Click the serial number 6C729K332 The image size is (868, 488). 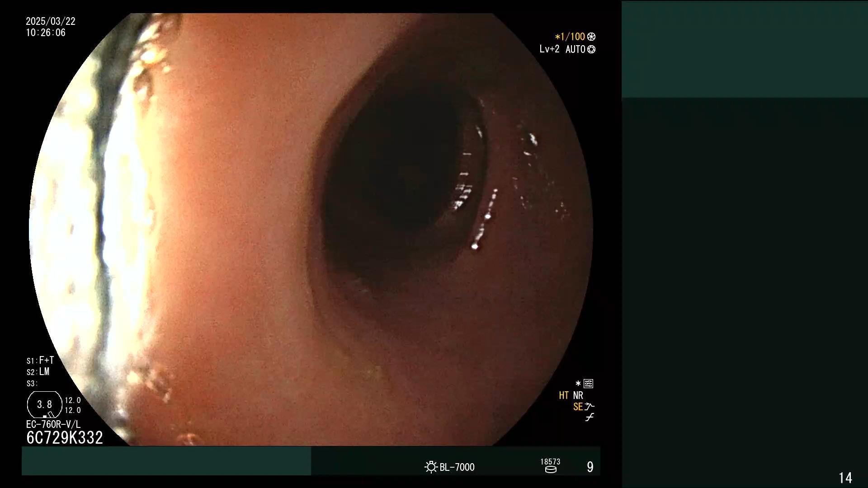[65, 437]
